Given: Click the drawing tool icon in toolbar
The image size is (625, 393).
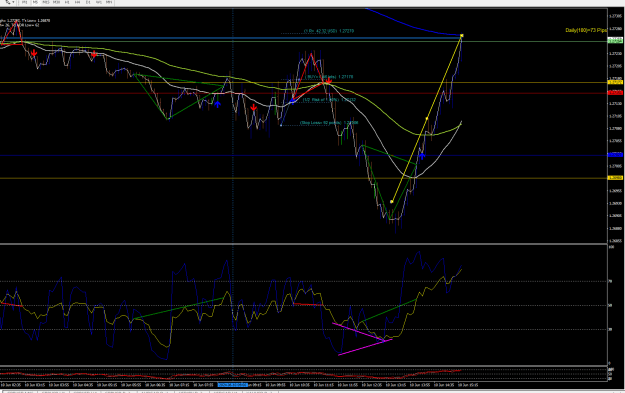Looking at the screenshot, I should click(x=8, y=2).
